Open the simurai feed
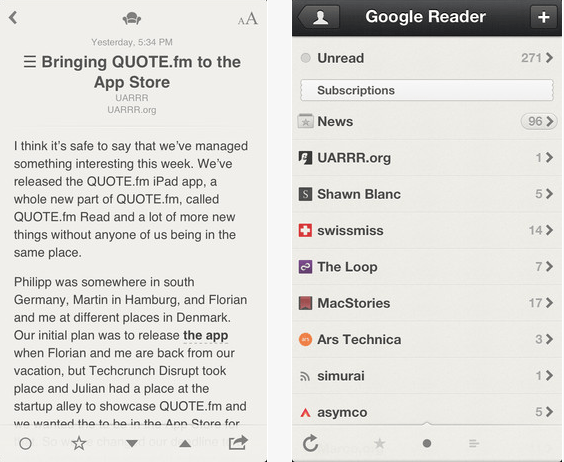 (x=427, y=376)
